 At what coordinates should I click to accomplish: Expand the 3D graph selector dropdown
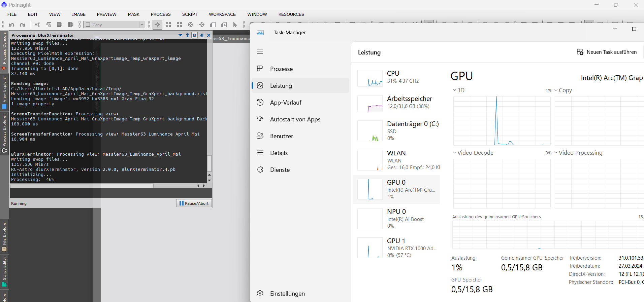click(x=454, y=90)
